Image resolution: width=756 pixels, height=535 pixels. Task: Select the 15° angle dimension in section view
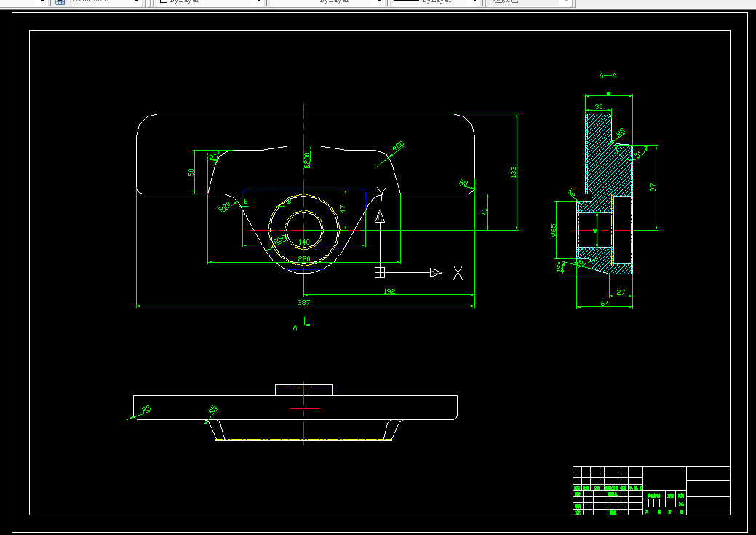tap(561, 267)
